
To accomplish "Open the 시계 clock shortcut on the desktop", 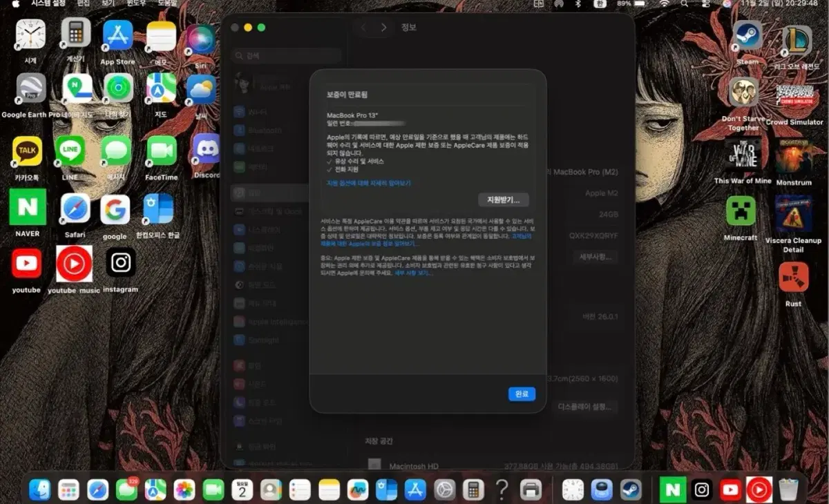I will pyautogui.click(x=30, y=34).
